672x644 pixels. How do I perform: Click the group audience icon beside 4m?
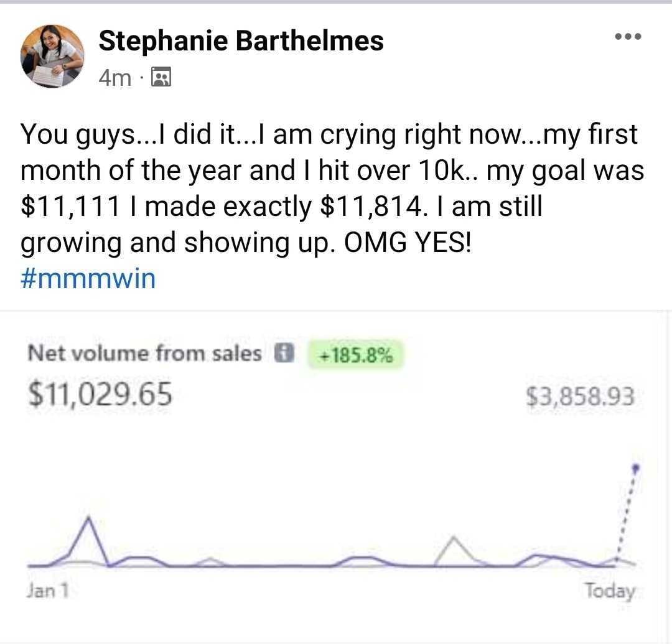(161, 77)
